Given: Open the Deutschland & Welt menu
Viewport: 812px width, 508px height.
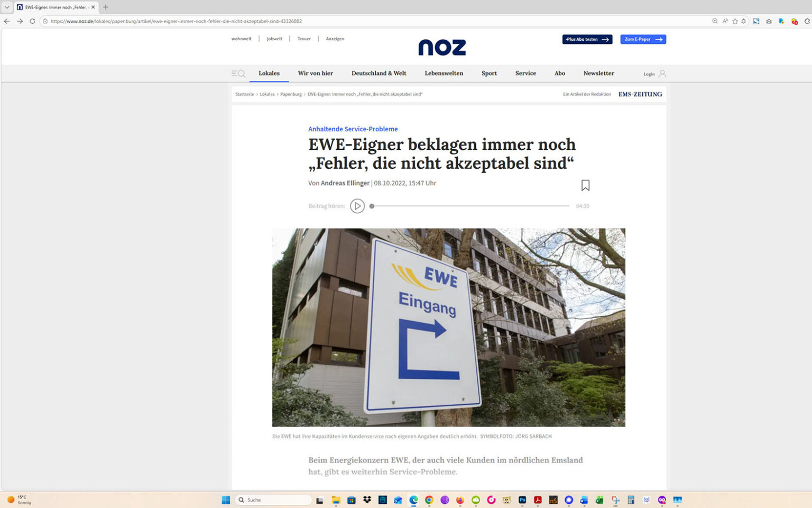Looking at the screenshot, I should pos(379,73).
